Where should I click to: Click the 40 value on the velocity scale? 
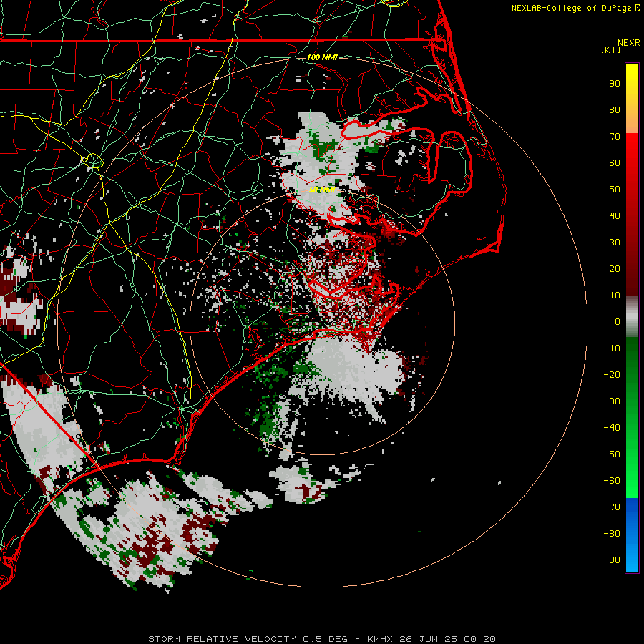point(615,215)
